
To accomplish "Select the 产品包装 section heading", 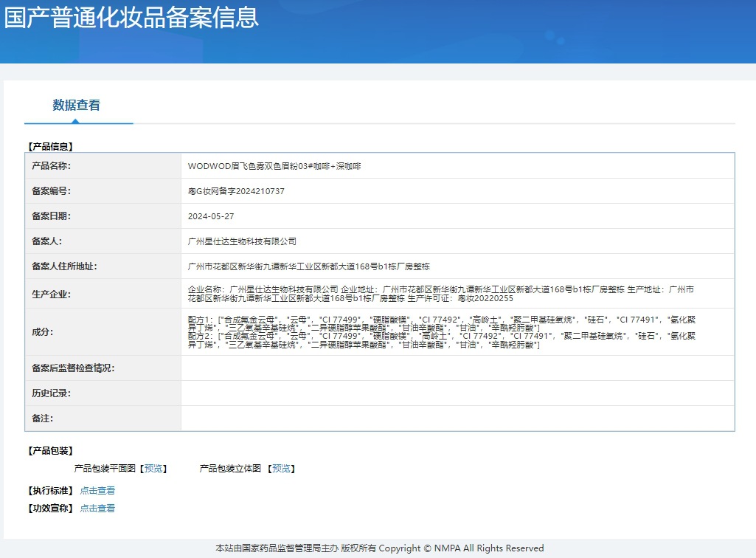I will tap(50, 450).
